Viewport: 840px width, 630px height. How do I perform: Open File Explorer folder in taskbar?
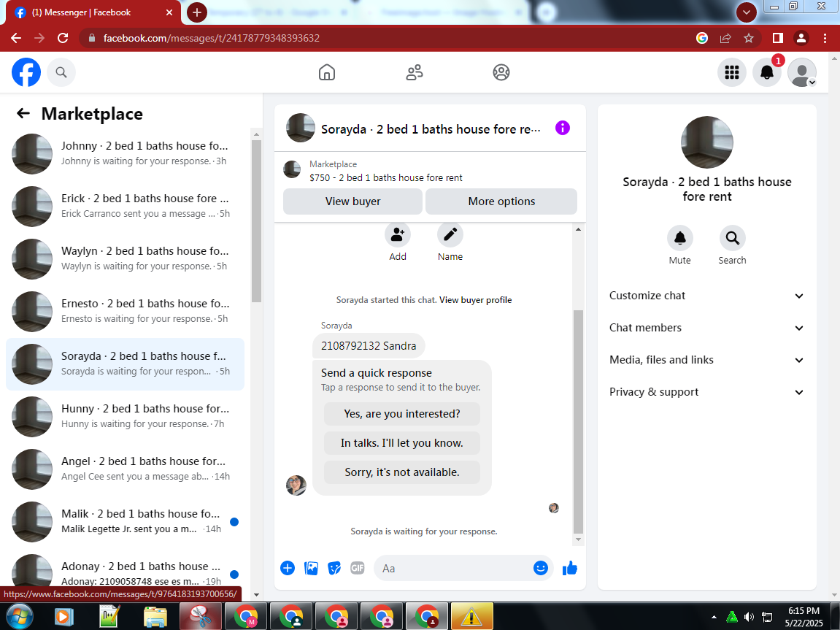155,617
